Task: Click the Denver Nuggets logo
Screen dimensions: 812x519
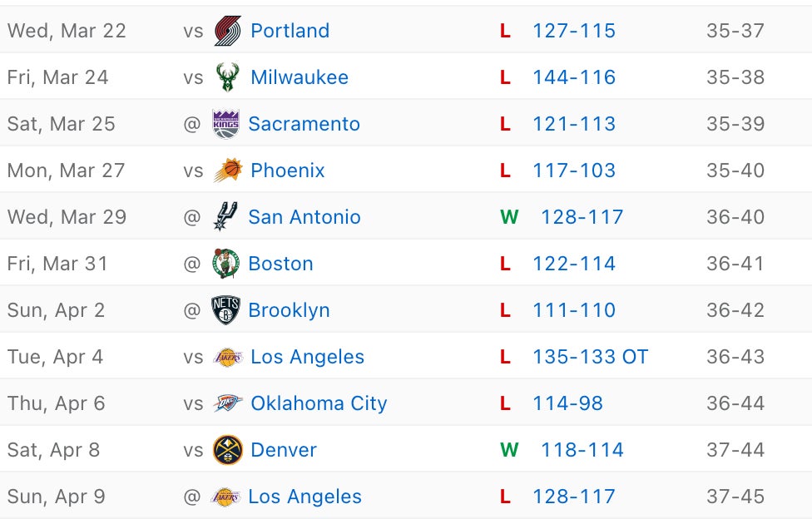Action: [227, 450]
